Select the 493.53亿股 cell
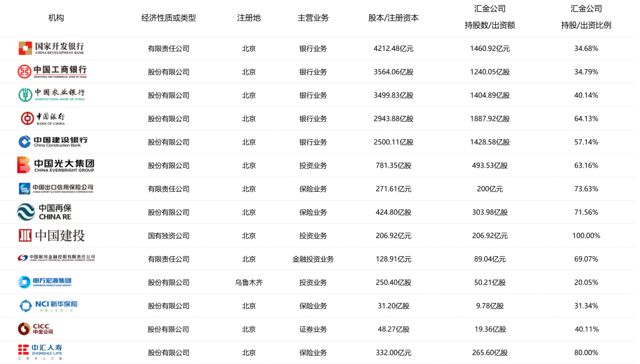 pos(490,166)
